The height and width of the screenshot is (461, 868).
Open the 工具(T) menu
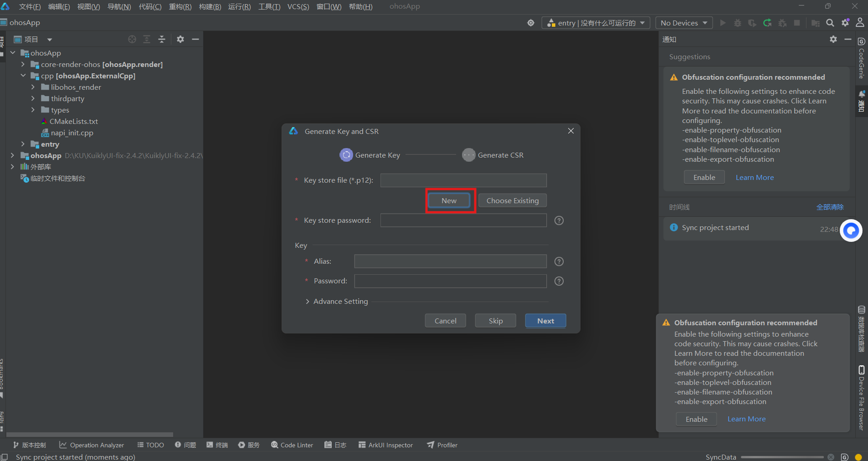click(269, 6)
